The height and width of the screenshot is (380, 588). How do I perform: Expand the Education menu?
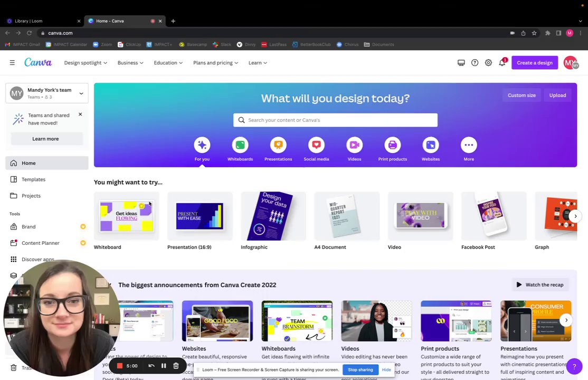tap(168, 63)
